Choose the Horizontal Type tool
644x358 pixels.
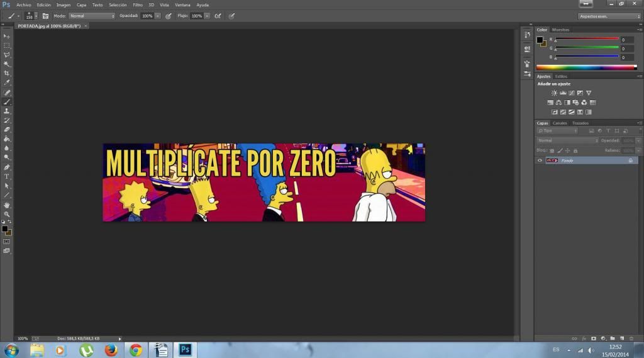click(7, 177)
